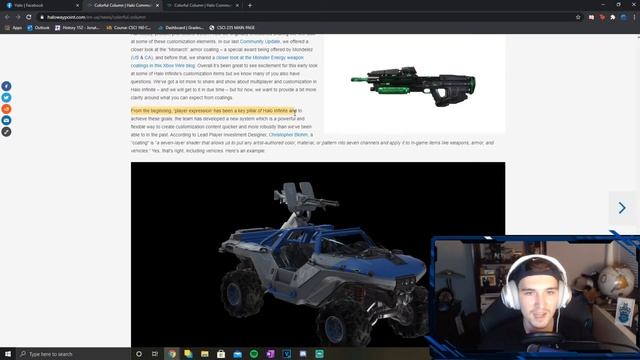The height and width of the screenshot is (360, 640).
Task: Switch to the Halo Facebook tab
Action: (41, 5)
